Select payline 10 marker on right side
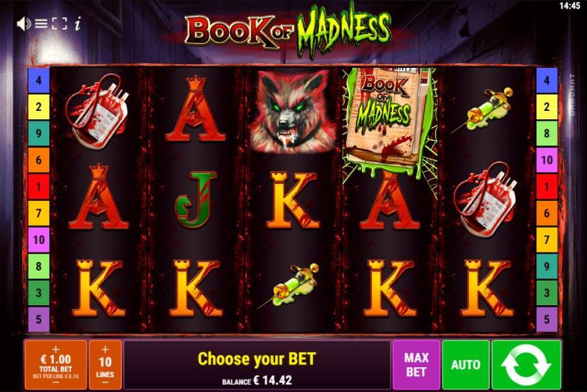Image resolution: width=587 pixels, height=392 pixels. tap(547, 160)
